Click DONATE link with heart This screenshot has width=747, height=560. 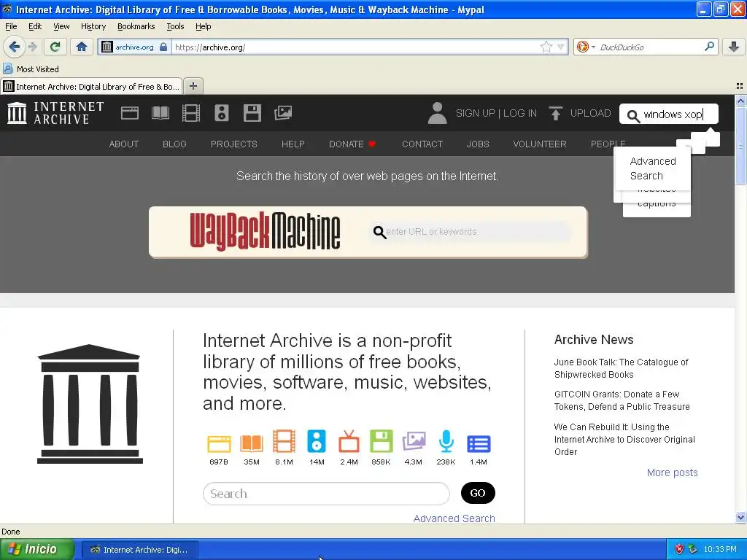(352, 144)
